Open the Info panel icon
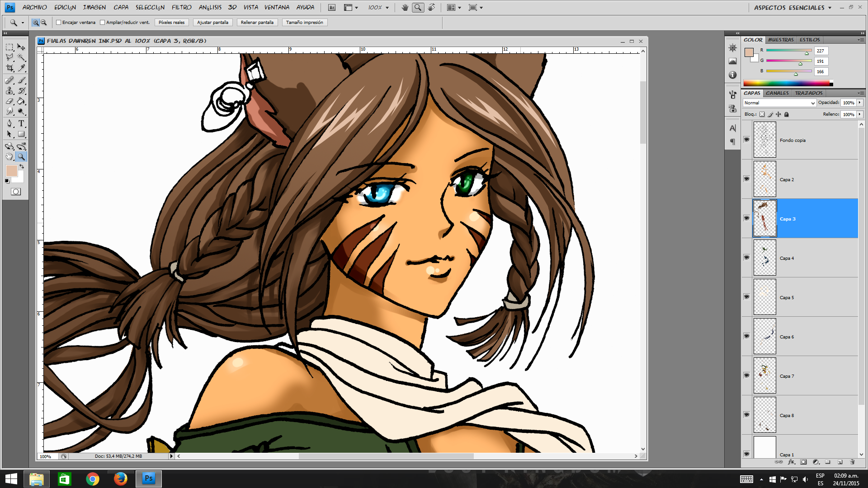The height and width of the screenshot is (488, 868). [x=733, y=75]
